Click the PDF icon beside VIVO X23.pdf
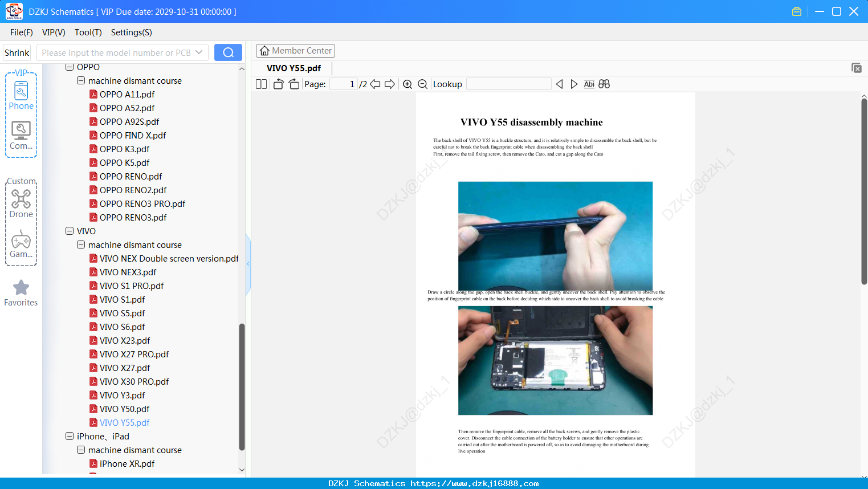 93,340
